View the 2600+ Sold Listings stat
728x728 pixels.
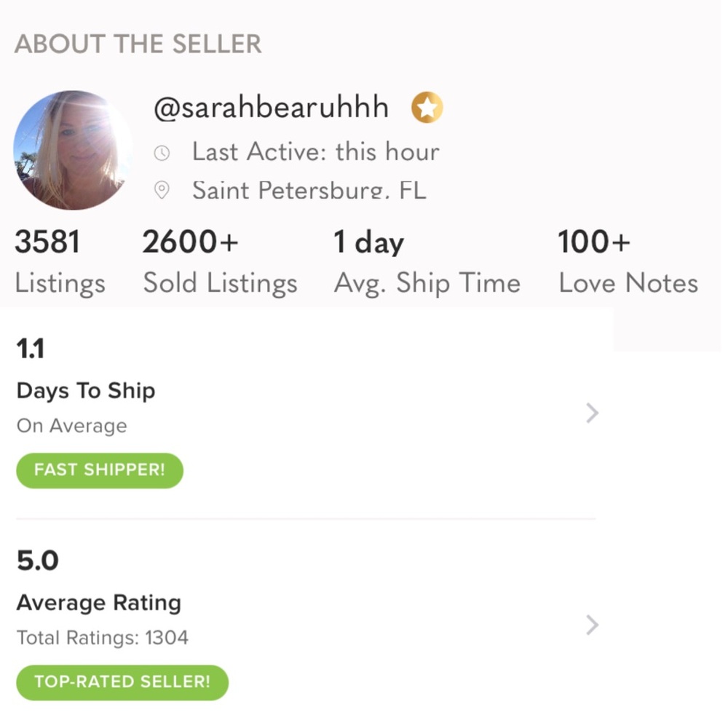click(x=220, y=262)
